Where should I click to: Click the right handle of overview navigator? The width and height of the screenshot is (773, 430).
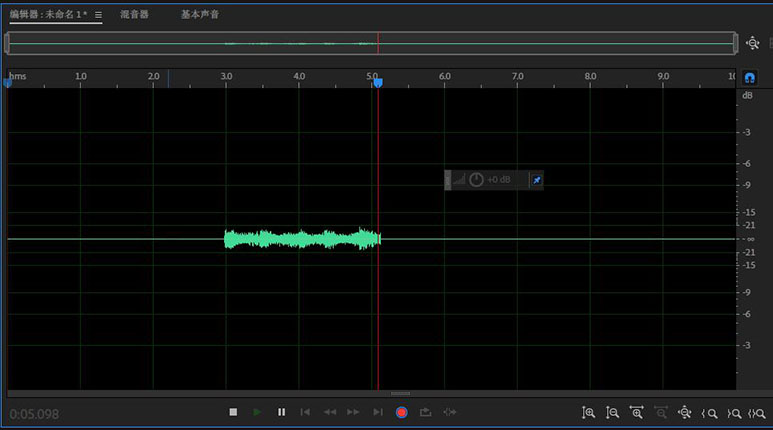tap(736, 43)
